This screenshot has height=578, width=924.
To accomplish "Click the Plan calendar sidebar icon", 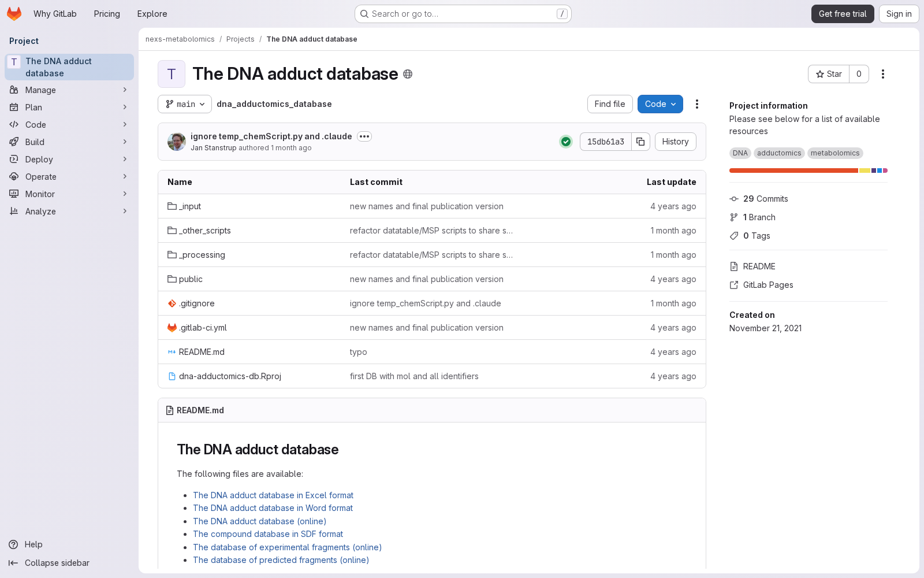I will (14, 108).
